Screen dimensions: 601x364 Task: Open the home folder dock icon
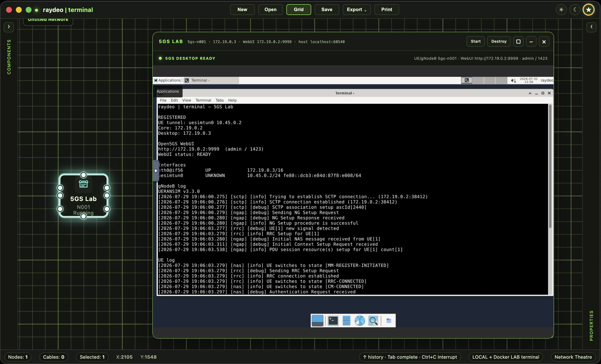(x=389, y=320)
